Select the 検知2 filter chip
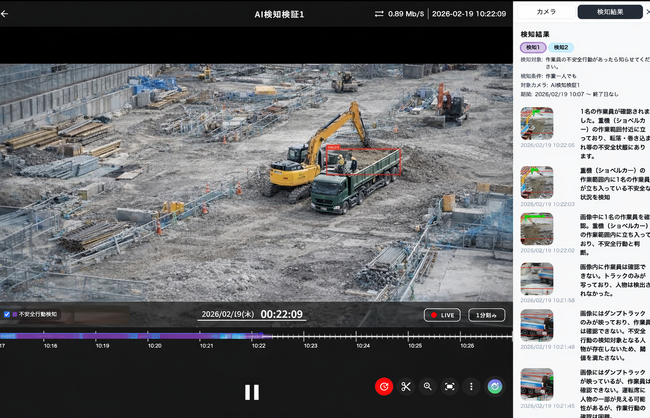650x418 pixels. [x=561, y=47]
